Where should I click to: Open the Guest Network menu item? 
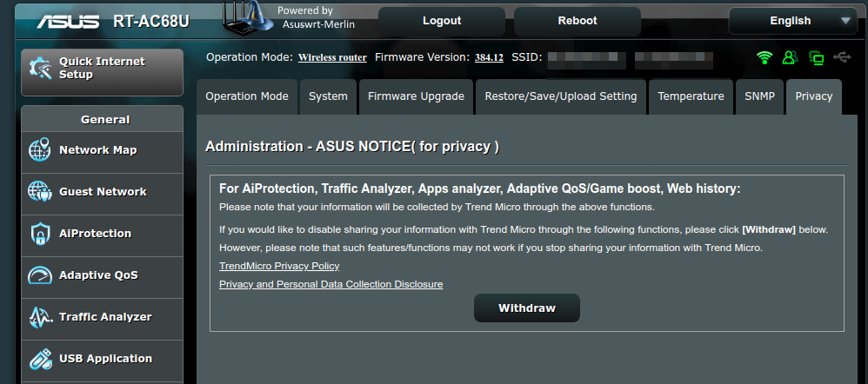(x=102, y=194)
